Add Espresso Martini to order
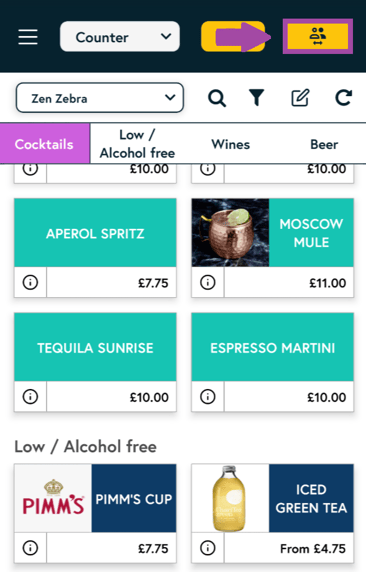 click(x=273, y=347)
